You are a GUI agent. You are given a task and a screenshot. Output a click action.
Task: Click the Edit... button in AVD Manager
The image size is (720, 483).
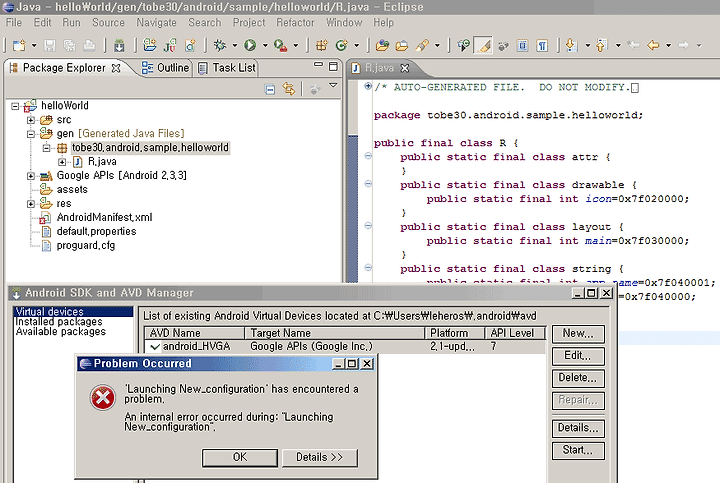[x=578, y=355]
